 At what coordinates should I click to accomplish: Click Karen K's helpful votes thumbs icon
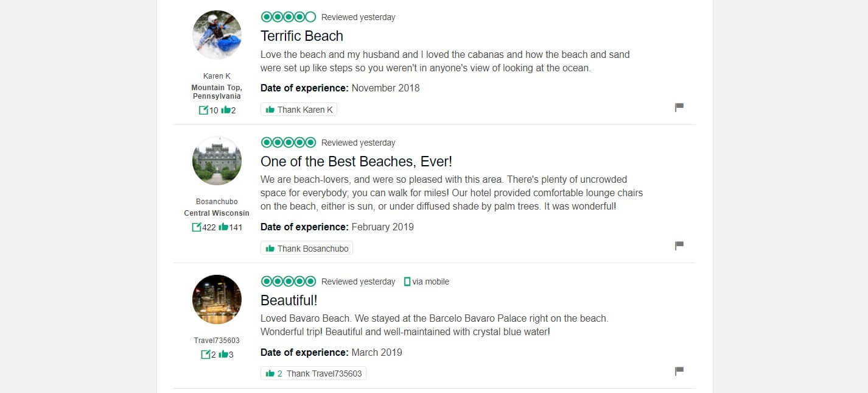pyautogui.click(x=226, y=110)
